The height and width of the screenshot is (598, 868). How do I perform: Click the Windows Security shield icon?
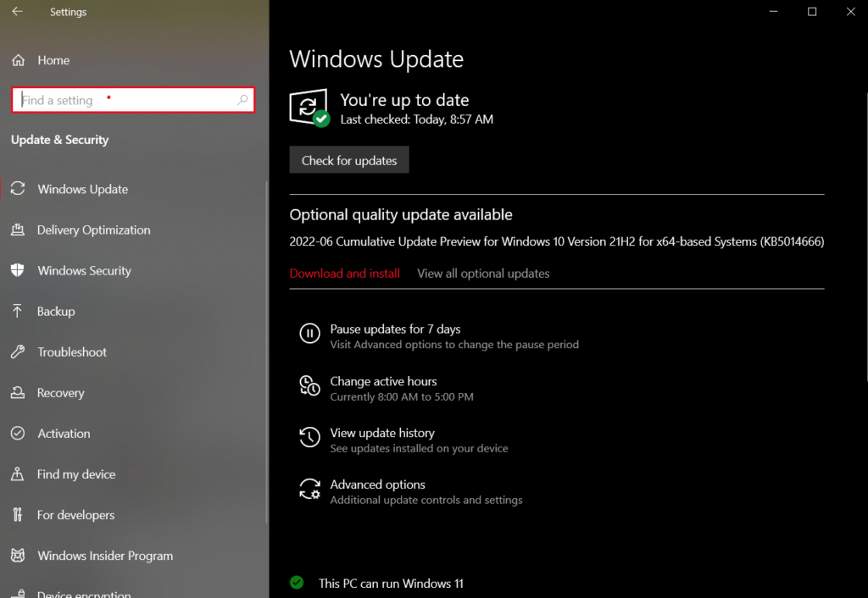pos(18,270)
